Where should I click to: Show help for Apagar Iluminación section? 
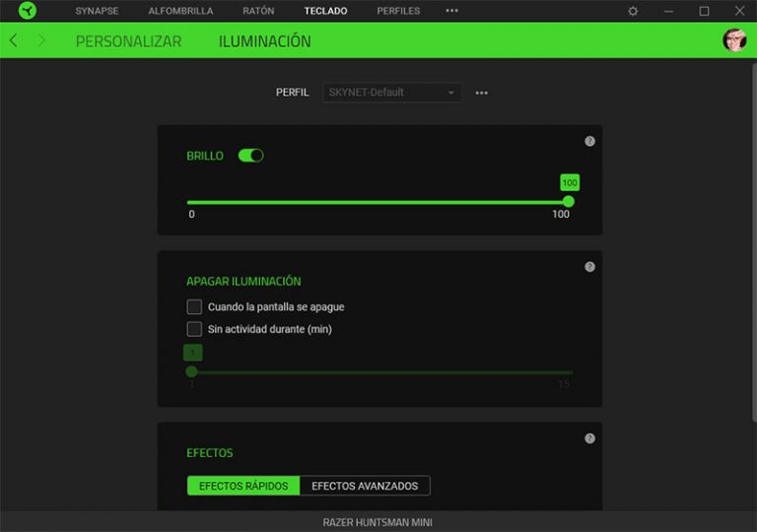tap(589, 267)
